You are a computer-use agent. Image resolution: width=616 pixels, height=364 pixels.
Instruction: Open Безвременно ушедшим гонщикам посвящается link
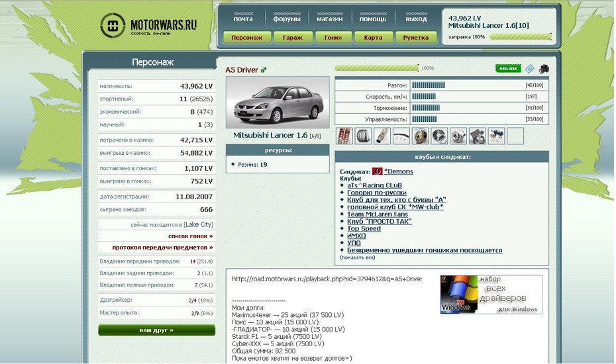pos(425,250)
